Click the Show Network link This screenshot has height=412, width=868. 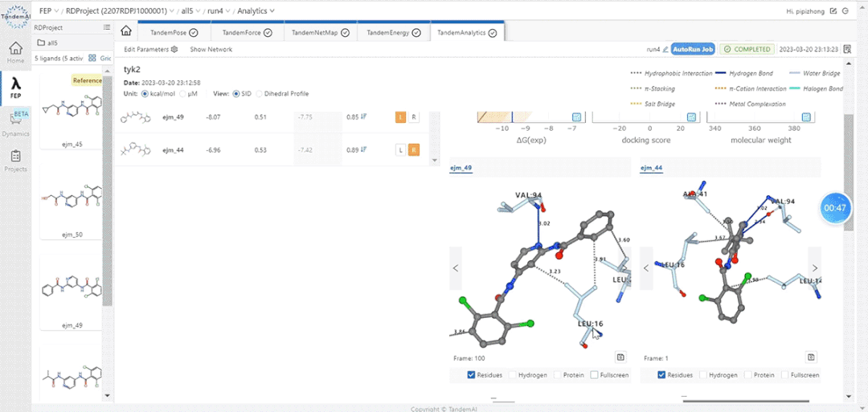pyautogui.click(x=211, y=50)
